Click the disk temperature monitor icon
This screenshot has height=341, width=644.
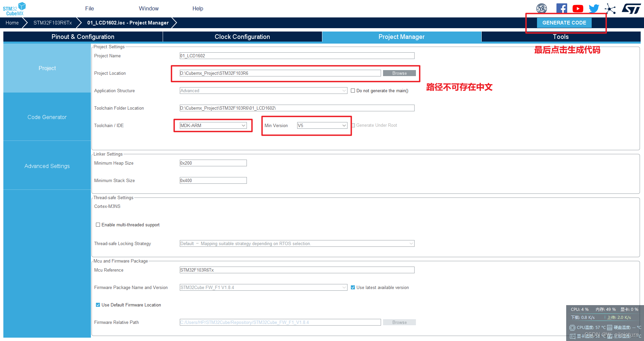(x=609, y=328)
